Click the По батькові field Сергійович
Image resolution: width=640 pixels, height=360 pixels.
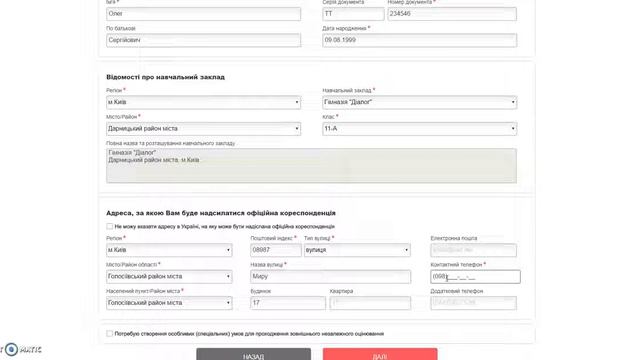pos(203,40)
